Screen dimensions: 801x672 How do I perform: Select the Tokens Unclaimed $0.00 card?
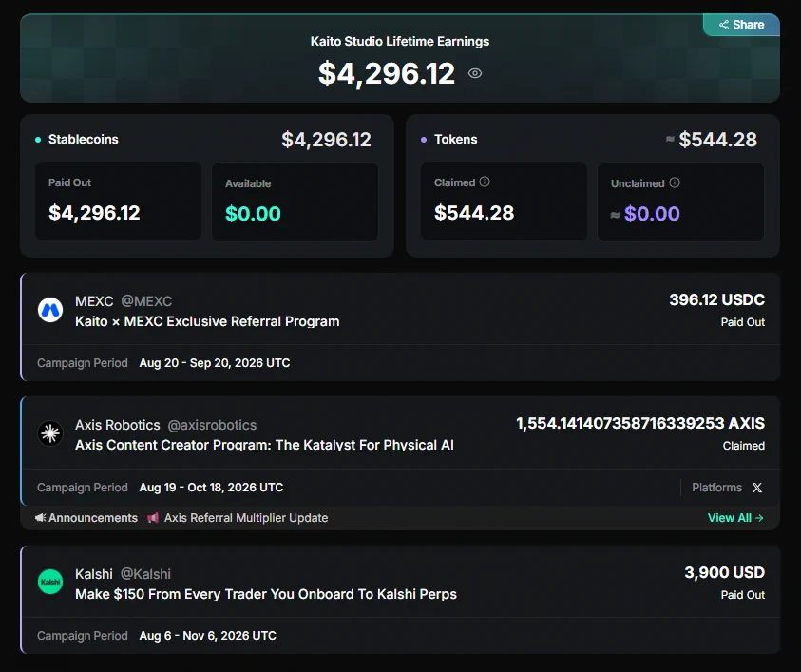(x=681, y=202)
